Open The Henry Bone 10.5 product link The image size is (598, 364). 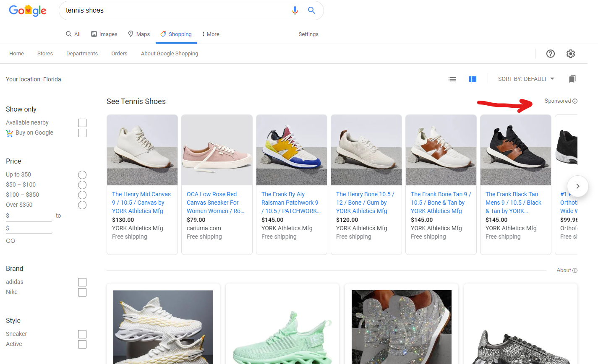pos(365,203)
